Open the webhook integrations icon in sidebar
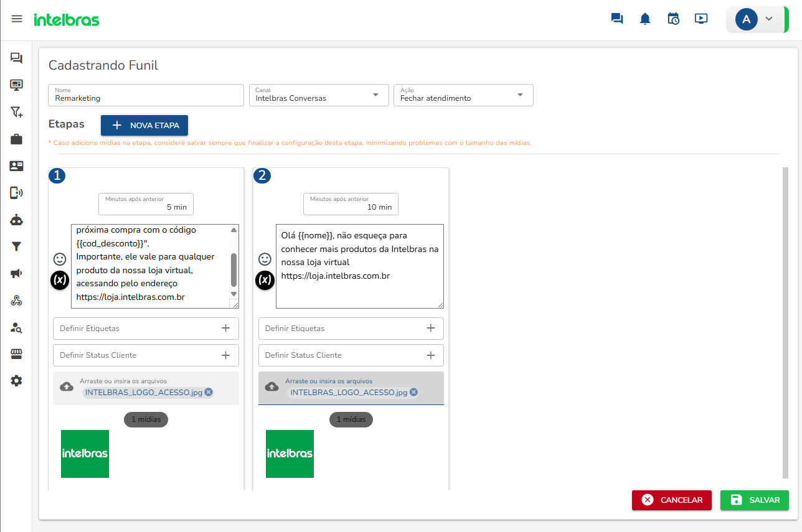Viewport: 802px width, 532px height. point(16,301)
